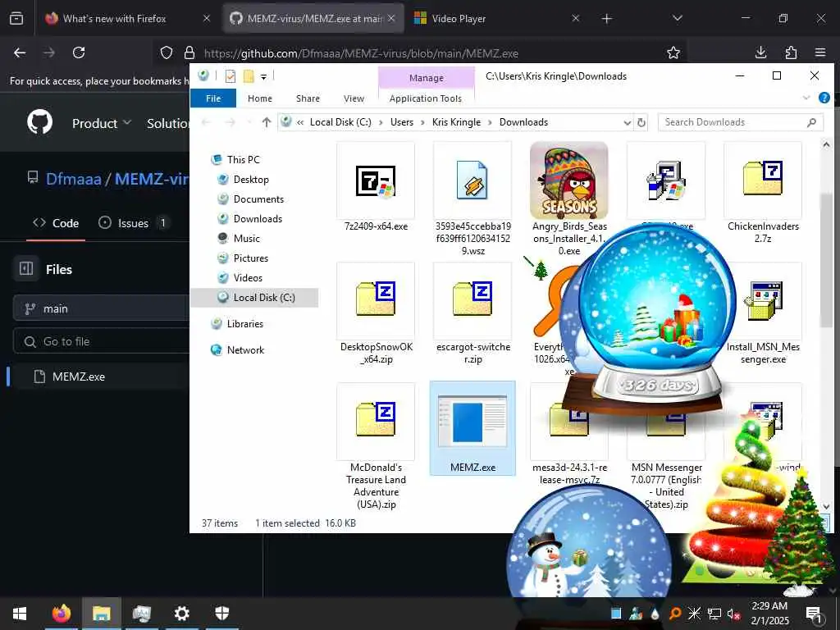Go up one folder level in Explorer

click(x=267, y=122)
